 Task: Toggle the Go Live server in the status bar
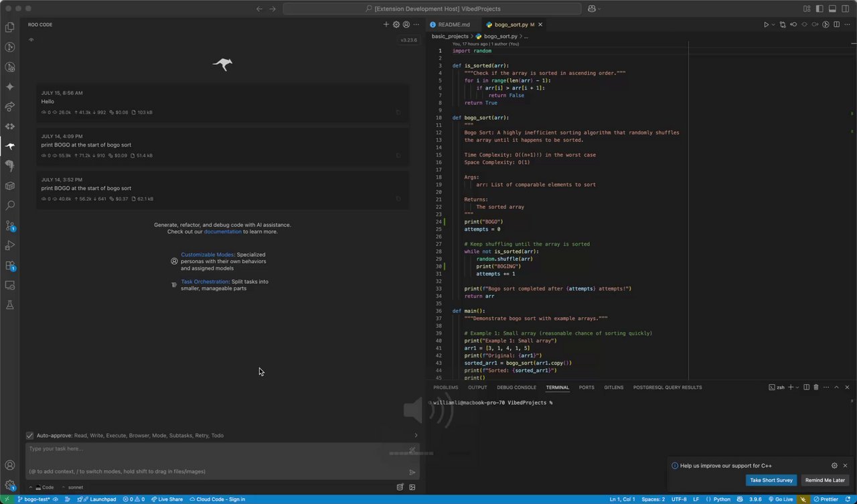(x=781, y=499)
